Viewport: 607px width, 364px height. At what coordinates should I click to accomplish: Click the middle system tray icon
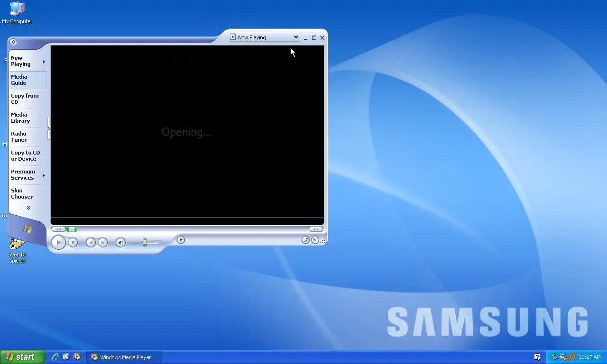[563, 357]
